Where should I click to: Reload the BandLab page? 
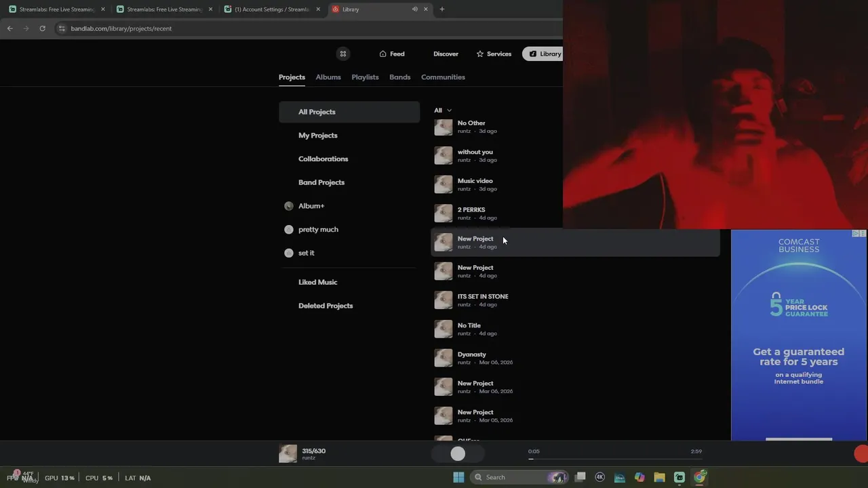pos(42,28)
